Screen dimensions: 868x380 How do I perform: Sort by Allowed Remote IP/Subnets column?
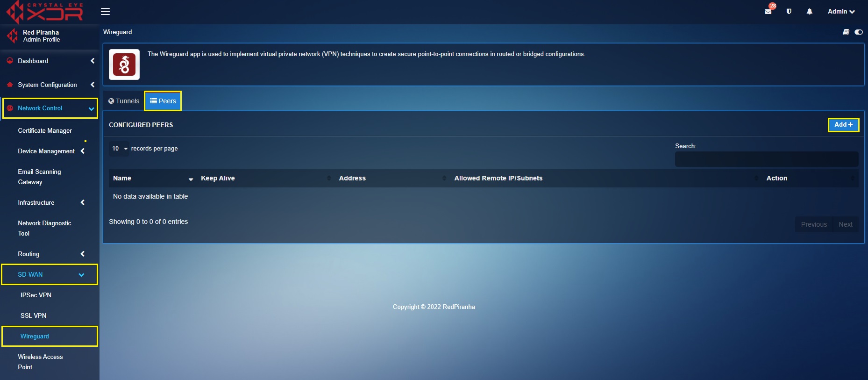(607, 178)
